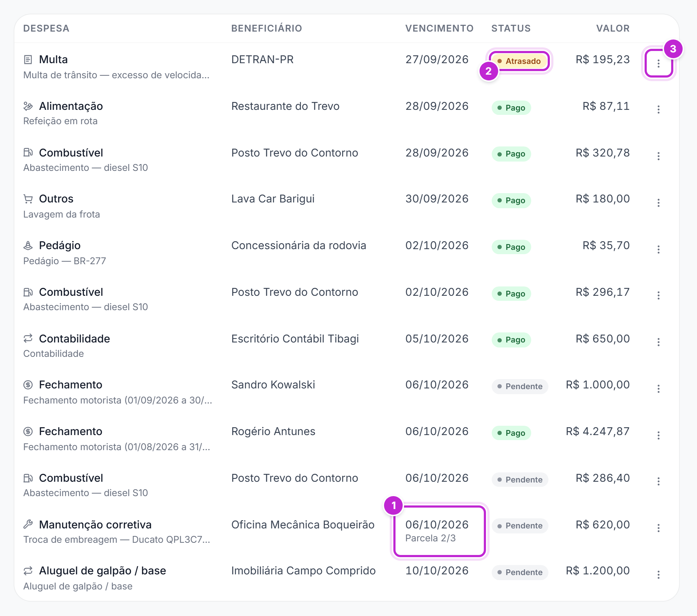Open actions menu for the Multa row
Image resolution: width=697 pixels, height=616 pixels.
(x=658, y=64)
